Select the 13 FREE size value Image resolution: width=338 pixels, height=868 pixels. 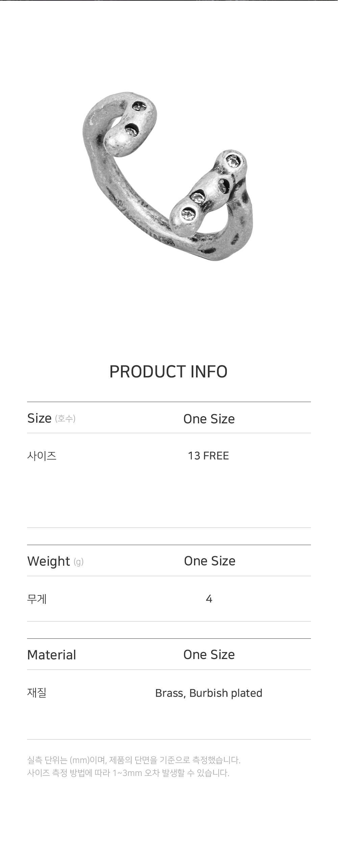click(209, 456)
